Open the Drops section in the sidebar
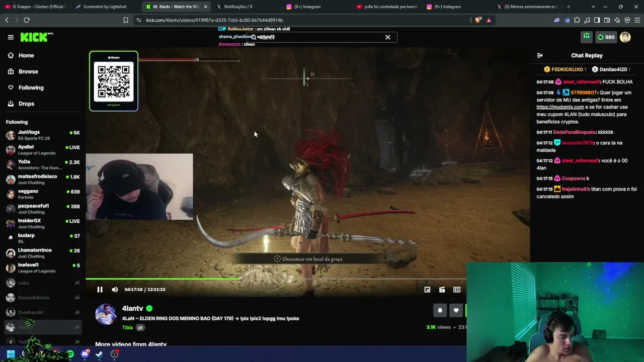644x362 pixels. click(x=26, y=104)
